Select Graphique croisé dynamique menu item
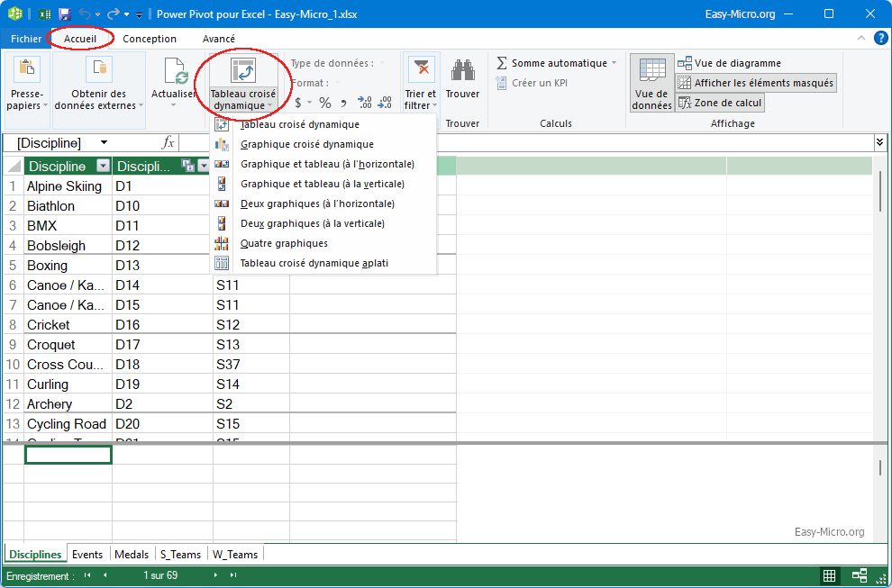 click(306, 144)
